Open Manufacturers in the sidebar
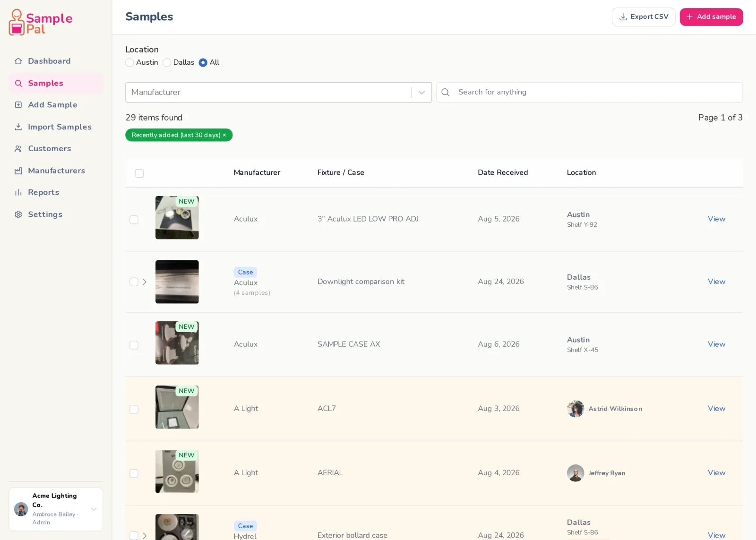Screen dimensions: 756x540 [x=56, y=171]
